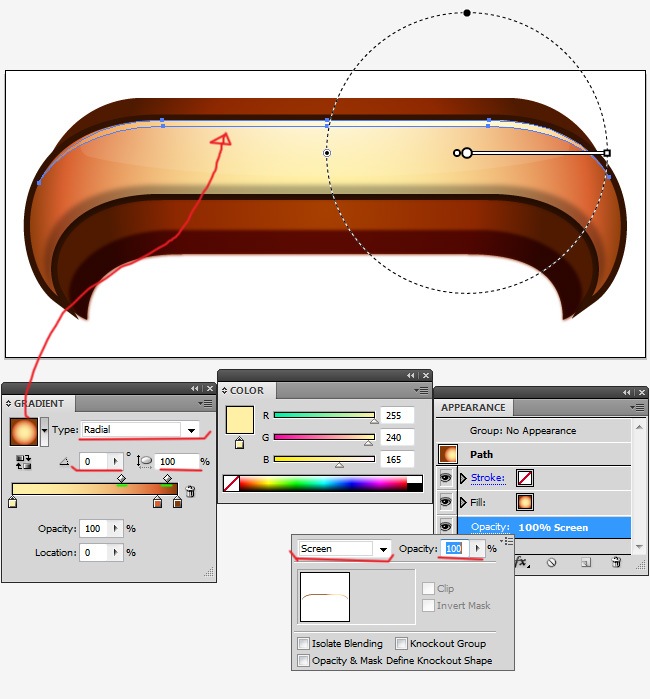Open the gradient angle value arrow
The image size is (650, 699).
[x=115, y=461]
